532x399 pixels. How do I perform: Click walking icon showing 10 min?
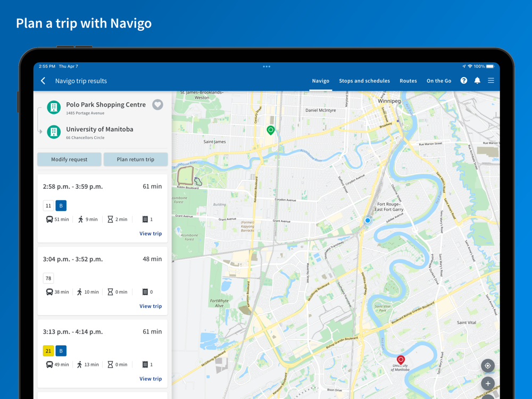point(79,292)
